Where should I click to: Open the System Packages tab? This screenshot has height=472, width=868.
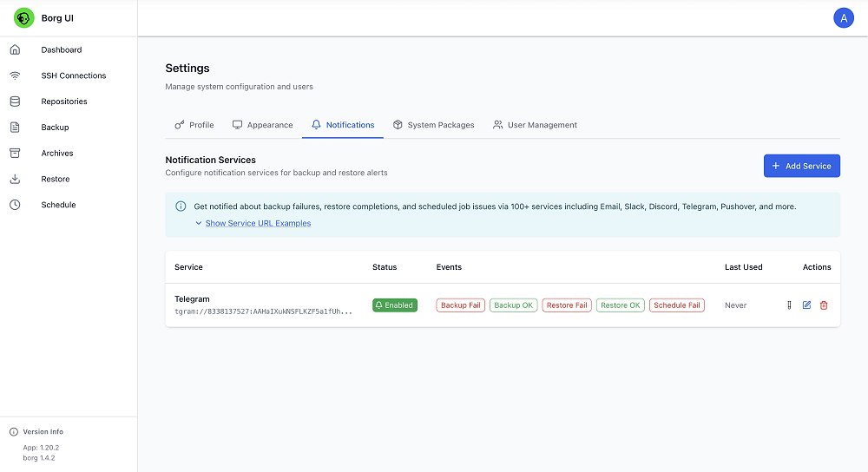coord(433,125)
